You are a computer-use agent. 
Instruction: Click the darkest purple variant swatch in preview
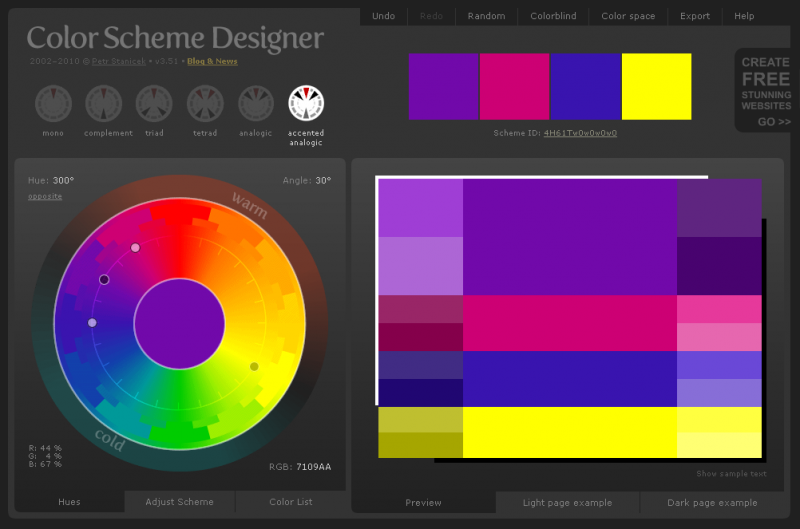pyautogui.click(x=719, y=266)
